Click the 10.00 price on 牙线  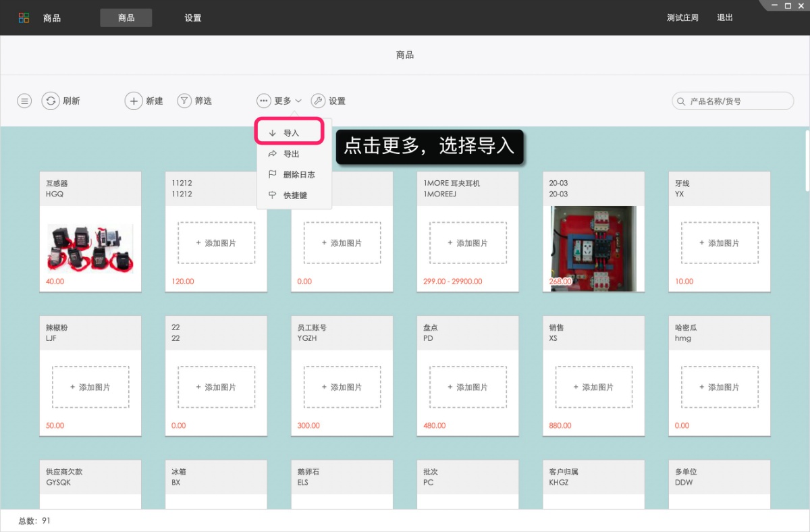click(684, 281)
